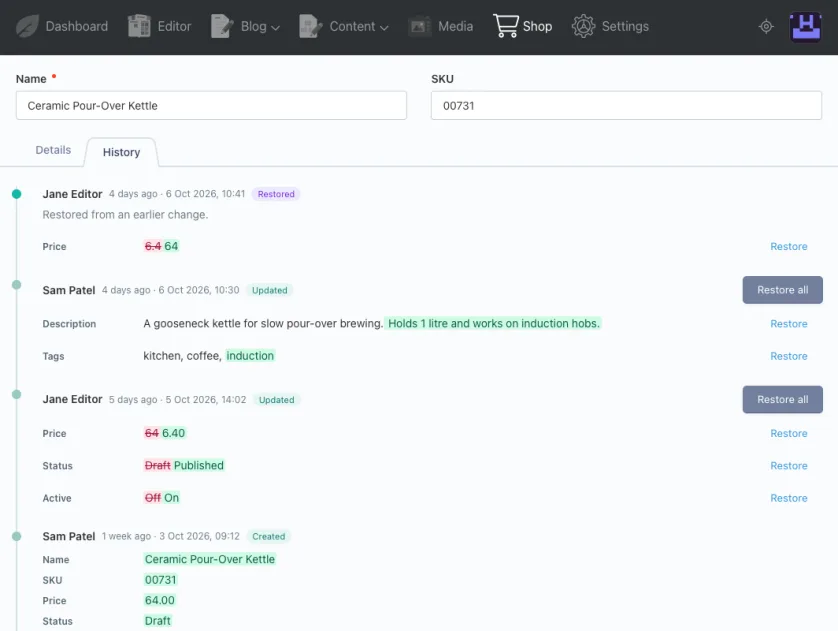This screenshot has height=631, width=838.
Task: Click timeline dot for 3 Oct 09:12 entry
Action: point(17,536)
